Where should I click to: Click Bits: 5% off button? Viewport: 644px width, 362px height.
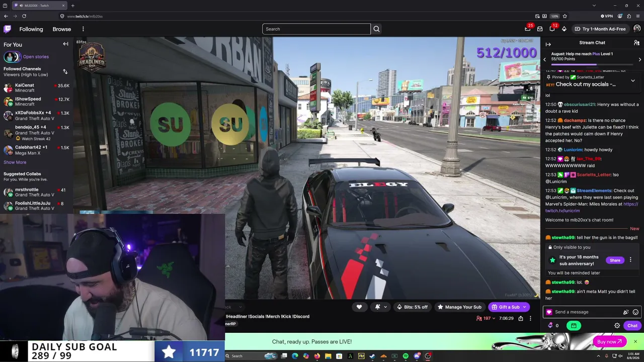click(x=412, y=307)
